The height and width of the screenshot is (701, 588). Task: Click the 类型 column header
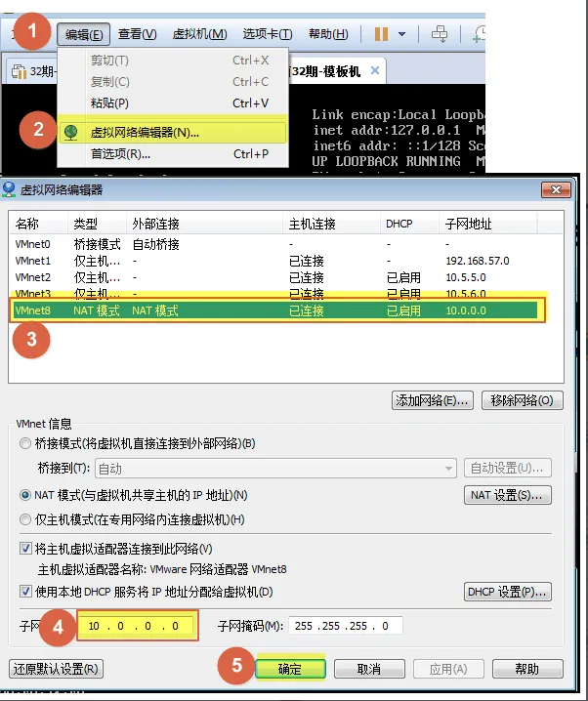click(x=97, y=224)
